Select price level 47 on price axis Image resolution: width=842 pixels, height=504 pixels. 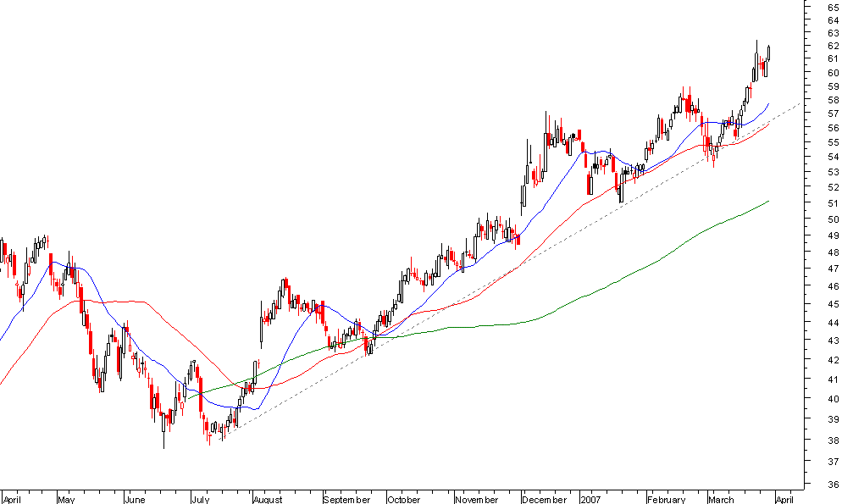click(x=834, y=269)
